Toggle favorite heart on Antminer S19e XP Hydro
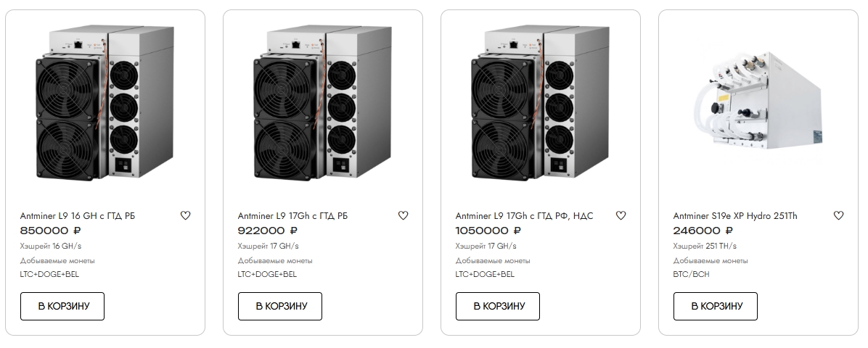This screenshot has height=348, width=868. pyautogui.click(x=838, y=215)
